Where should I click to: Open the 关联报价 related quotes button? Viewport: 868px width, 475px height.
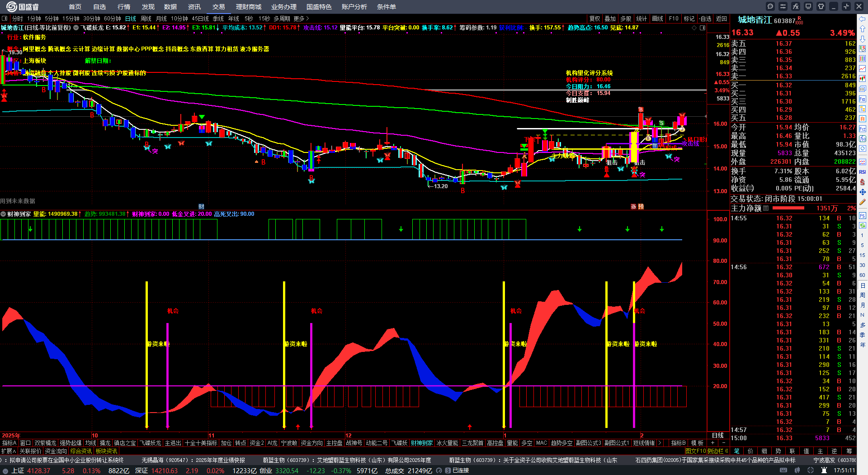[30, 451]
